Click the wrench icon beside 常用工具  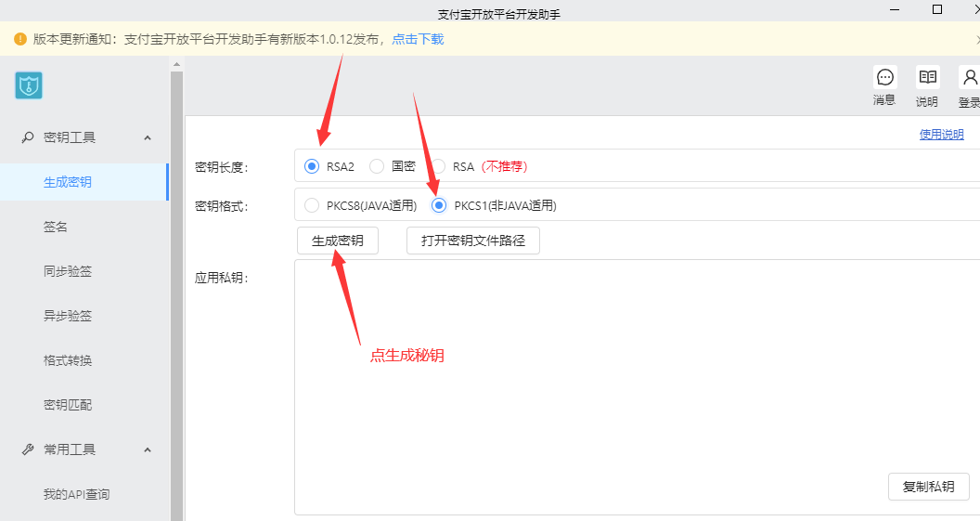tap(28, 449)
